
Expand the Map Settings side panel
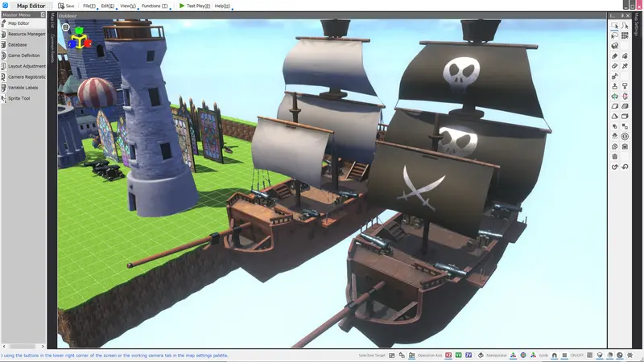point(637,24)
